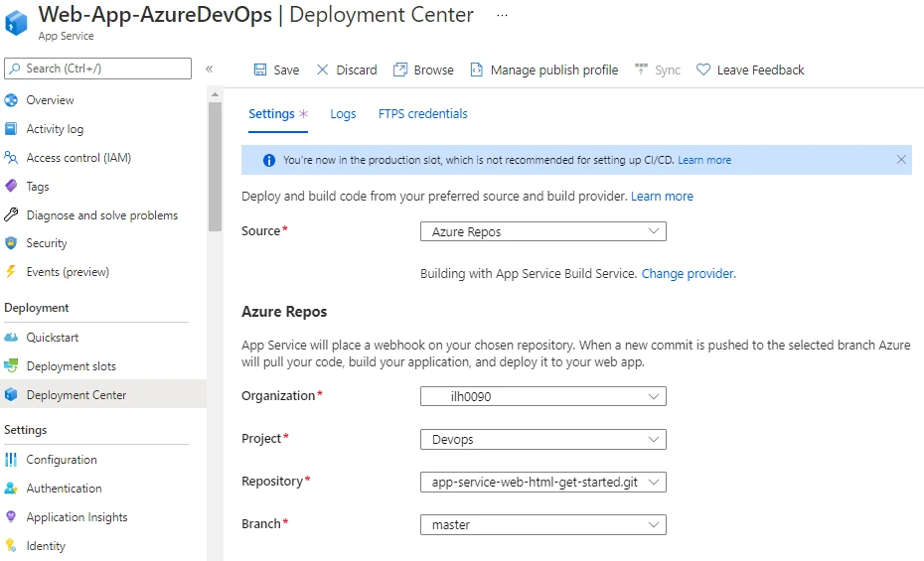Screen dimensions: 924x561
Task: Click the Leave Feedback heart icon
Action: point(703,70)
